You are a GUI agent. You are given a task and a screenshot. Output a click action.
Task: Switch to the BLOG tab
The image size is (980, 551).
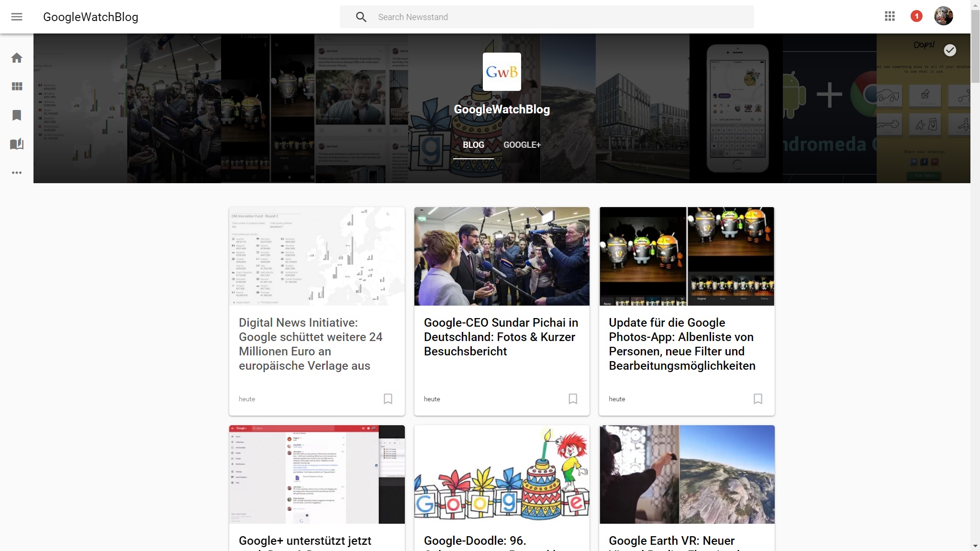pyautogui.click(x=473, y=145)
